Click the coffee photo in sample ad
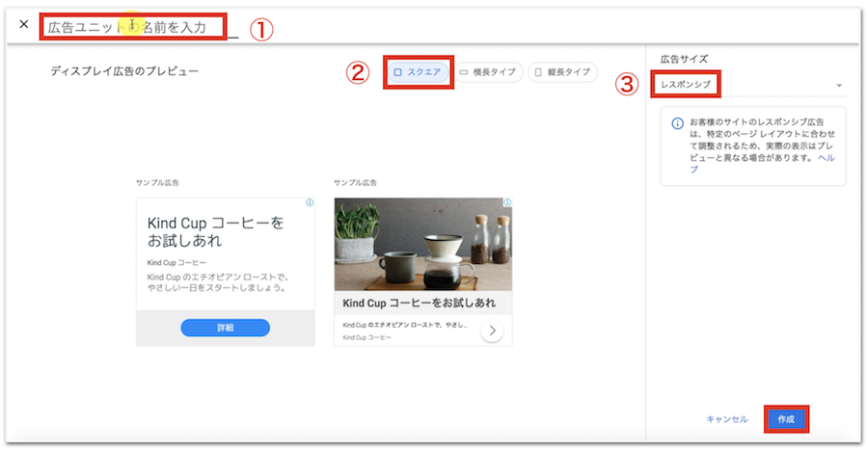This screenshot has width=868, height=450. 422,245
